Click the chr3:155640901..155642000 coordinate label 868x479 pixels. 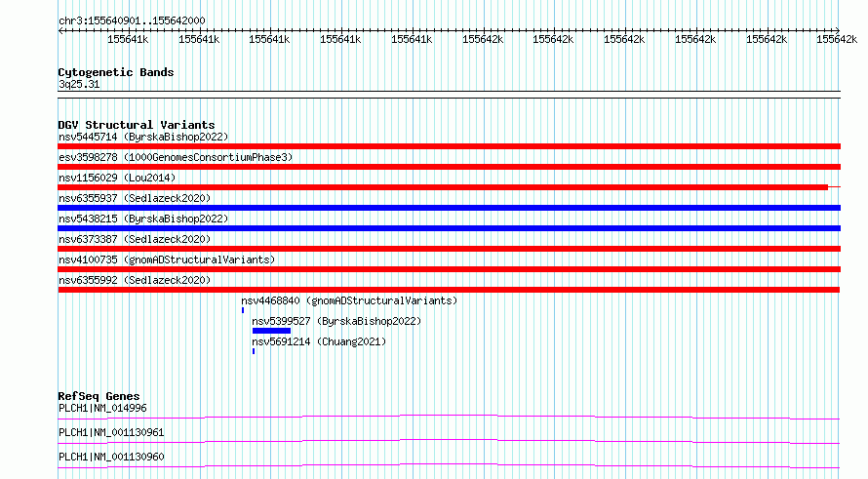click(132, 20)
